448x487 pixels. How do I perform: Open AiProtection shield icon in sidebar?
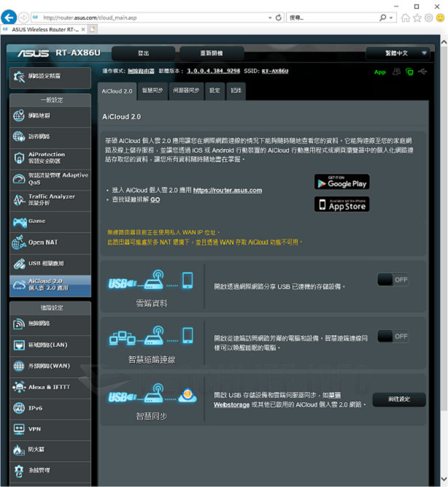[19, 158]
